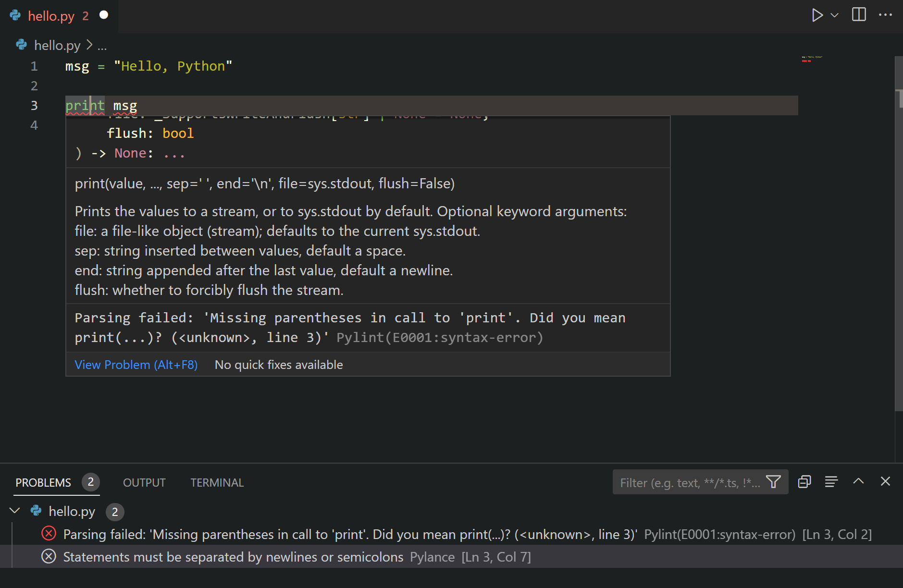Select the Python icon on the hello.py tab
The image size is (903, 588).
(x=15, y=15)
